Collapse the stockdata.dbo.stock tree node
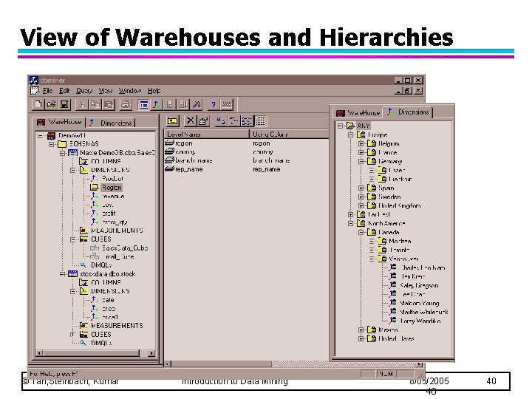532x399 pixels. coord(62,274)
